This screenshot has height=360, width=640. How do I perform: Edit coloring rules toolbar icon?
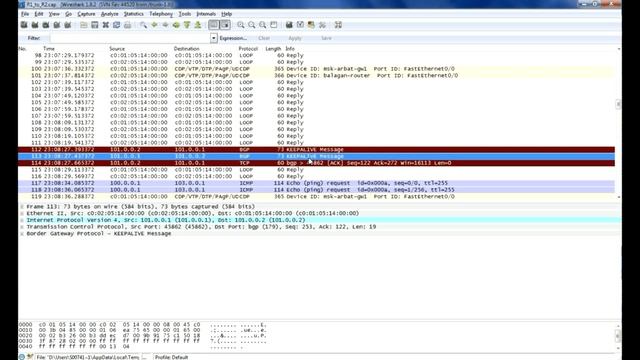tap(311, 25)
